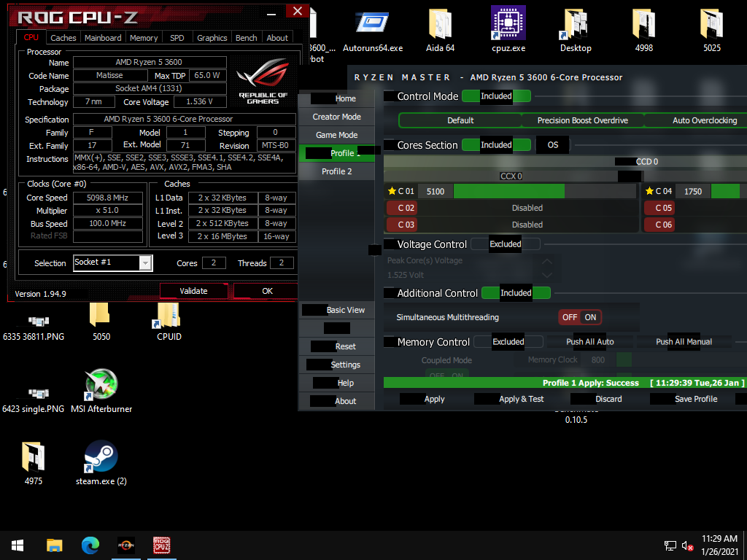
Task: Decrease Peak Core(s) Voltage with down arrow
Action: 547,275
